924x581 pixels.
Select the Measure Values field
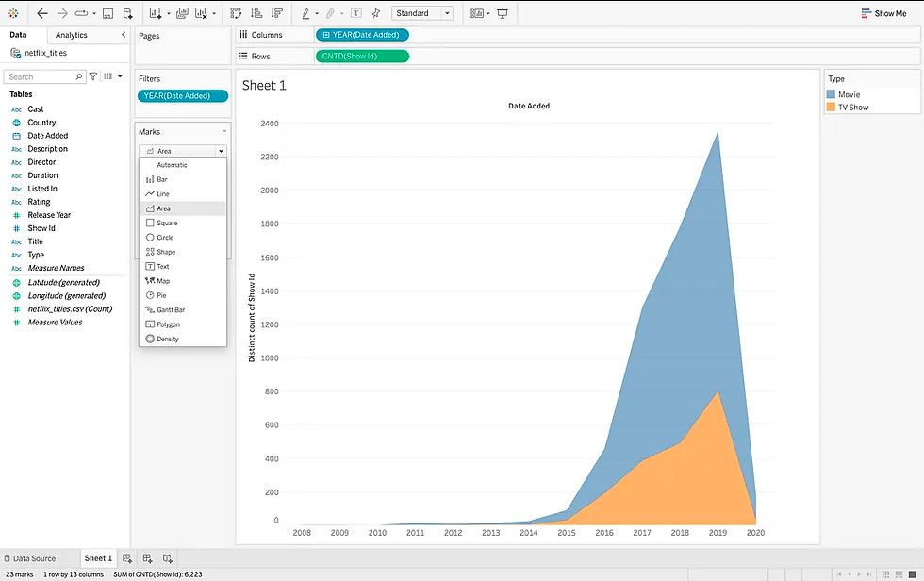coord(55,323)
